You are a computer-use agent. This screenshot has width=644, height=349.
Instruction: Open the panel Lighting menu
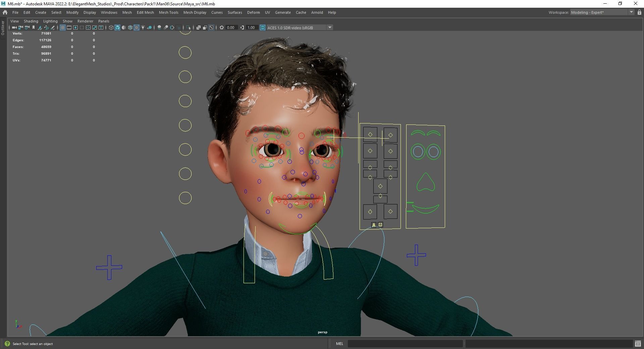(x=50, y=21)
